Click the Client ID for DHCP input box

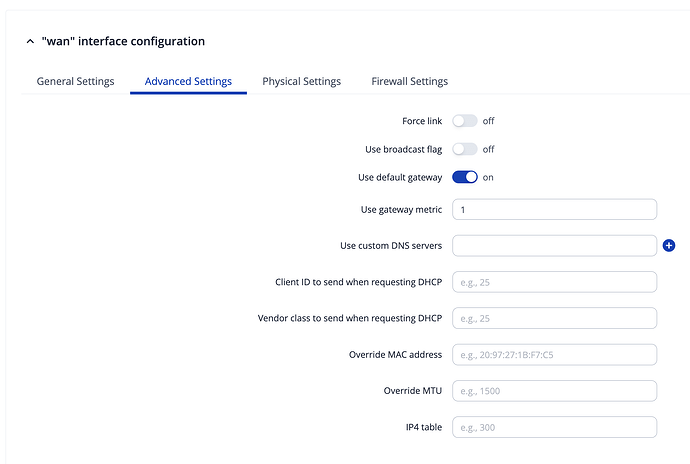pos(554,282)
